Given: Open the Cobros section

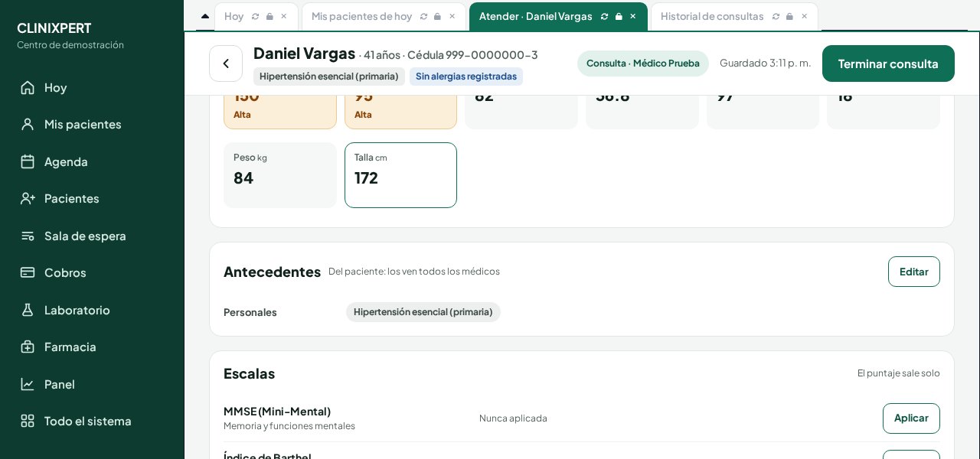Looking at the screenshot, I should [x=92, y=272].
